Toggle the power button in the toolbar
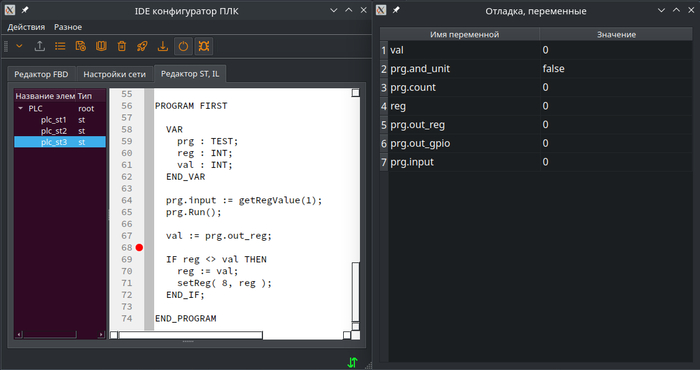This screenshot has height=370, width=700. click(x=183, y=46)
